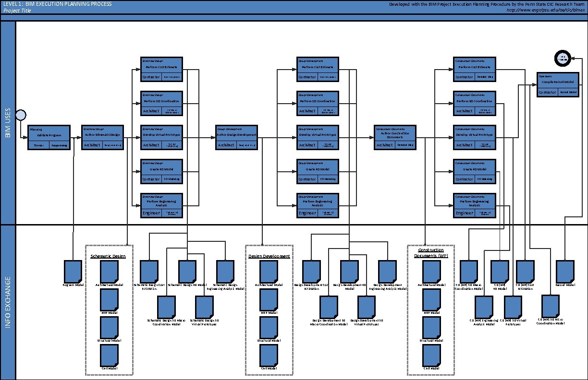Select the Program Model document icon
Image resolution: width=588 pixels, height=380 pixels.
coord(72,271)
